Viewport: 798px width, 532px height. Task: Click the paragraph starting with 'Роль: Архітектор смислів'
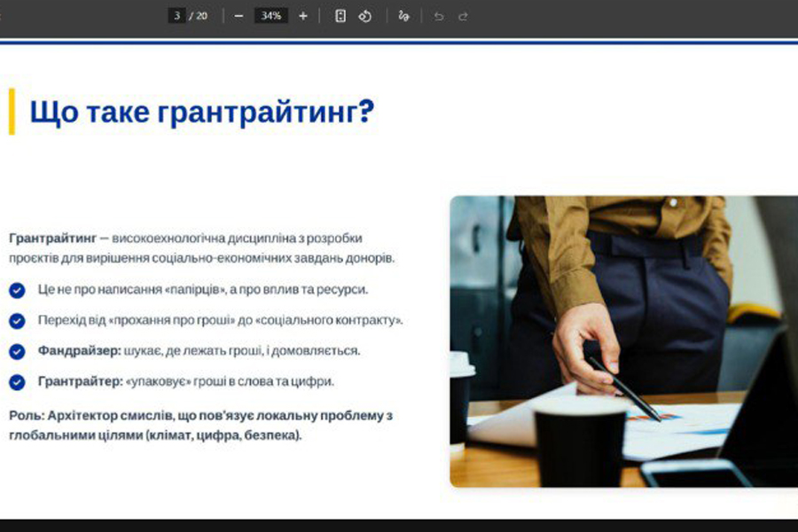click(x=201, y=425)
